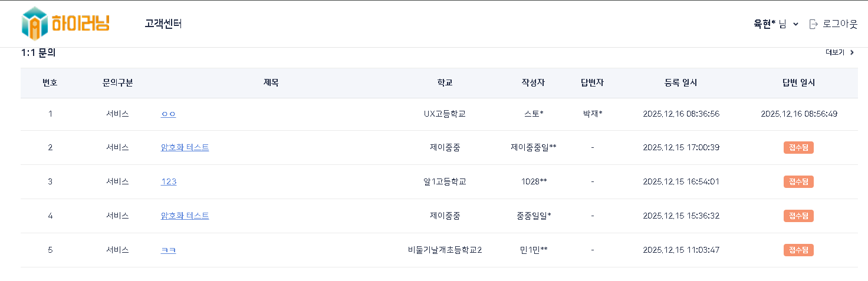Screen dimensions: 868x281
Task: Click the 등록 일시 column header
Action: pyautogui.click(x=680, y=82)
